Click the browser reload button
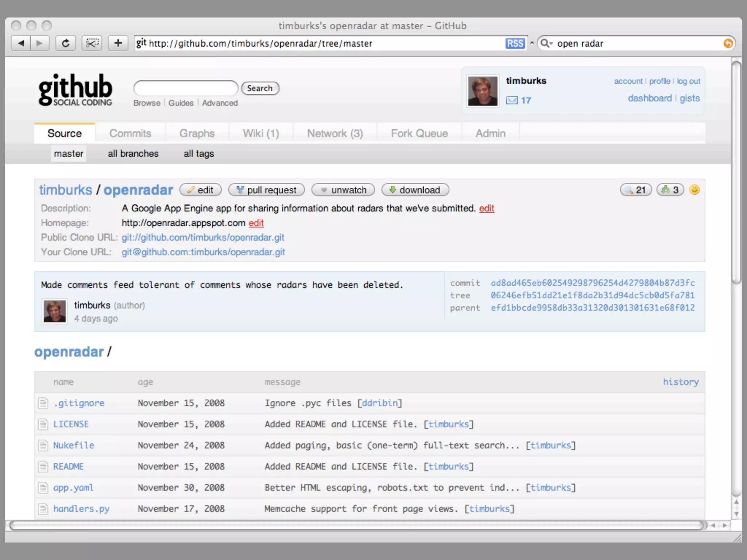 66,43
